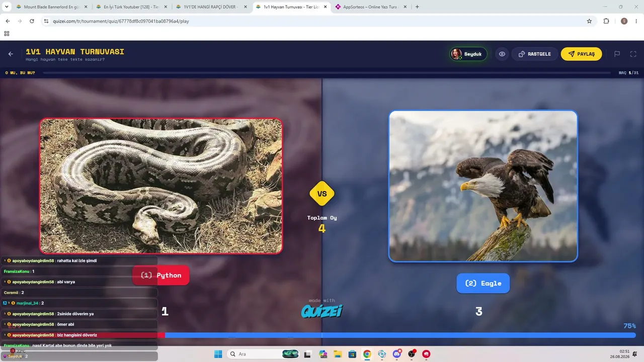Click the "Toplam Oy" vote total
The image size is (644, 362).
point(322,224)
